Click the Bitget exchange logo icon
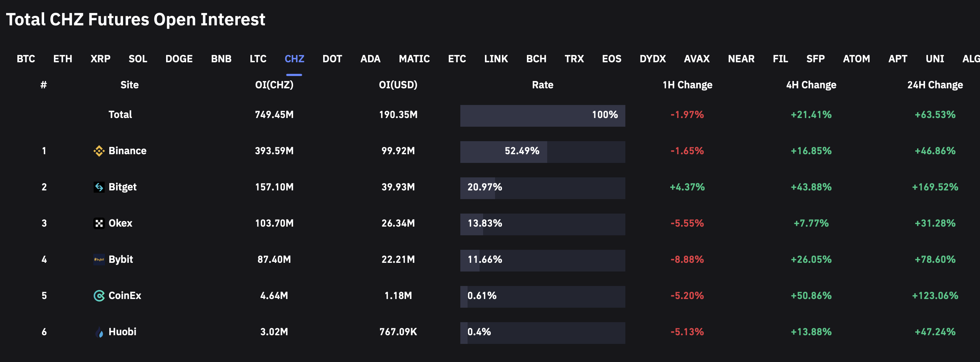Screen dimensions: 980x362 point(99,187)
